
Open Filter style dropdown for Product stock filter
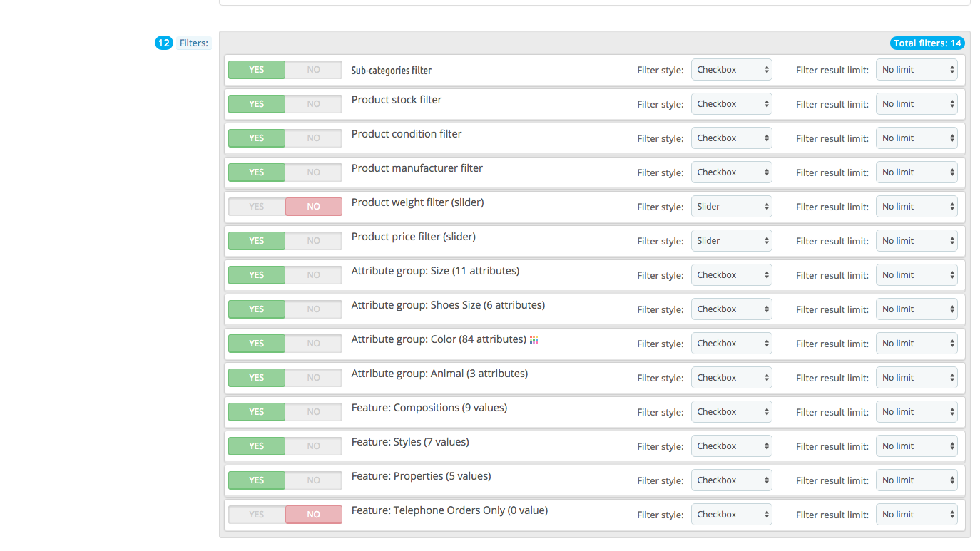(x=732, y=104)
